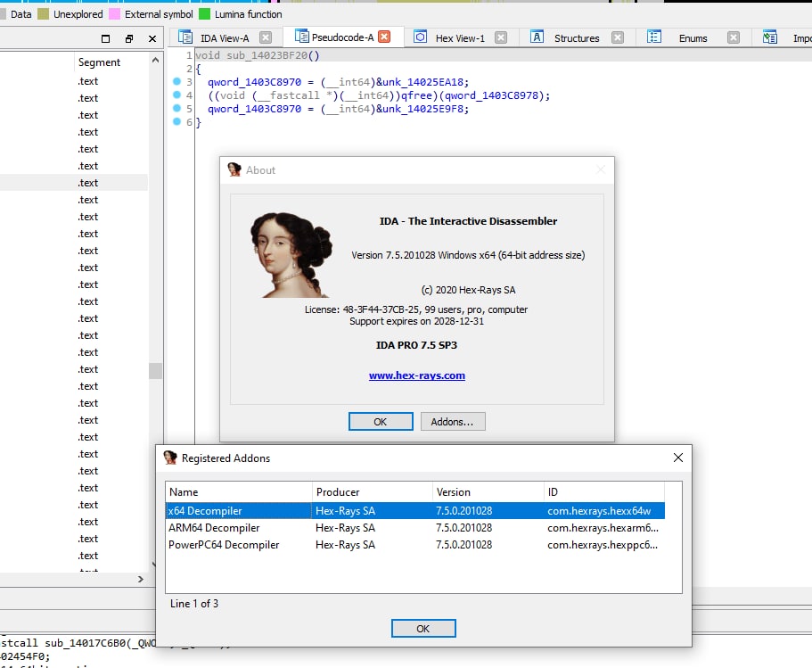Click the Madame de Maintenon portrait
The width and height of the screenshot is (812, 668).
coord(292,254)
